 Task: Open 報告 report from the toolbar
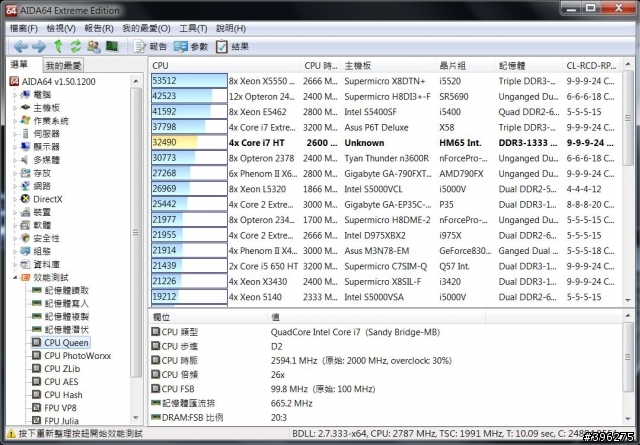(150, 47)
